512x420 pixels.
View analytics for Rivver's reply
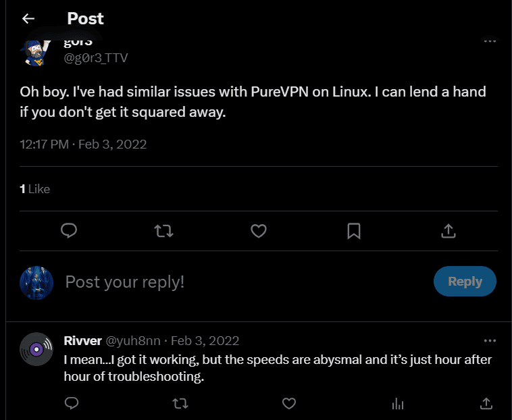coord(397,404)
